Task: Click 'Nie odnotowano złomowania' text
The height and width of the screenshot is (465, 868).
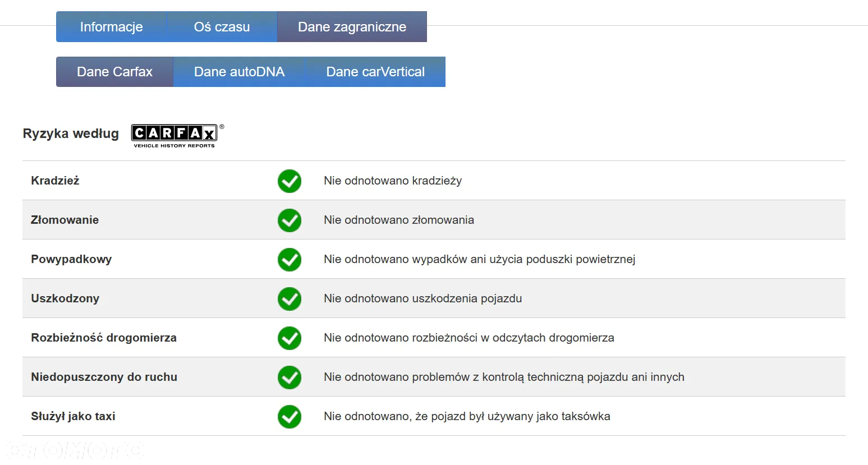Action: [x=399, y=220]
